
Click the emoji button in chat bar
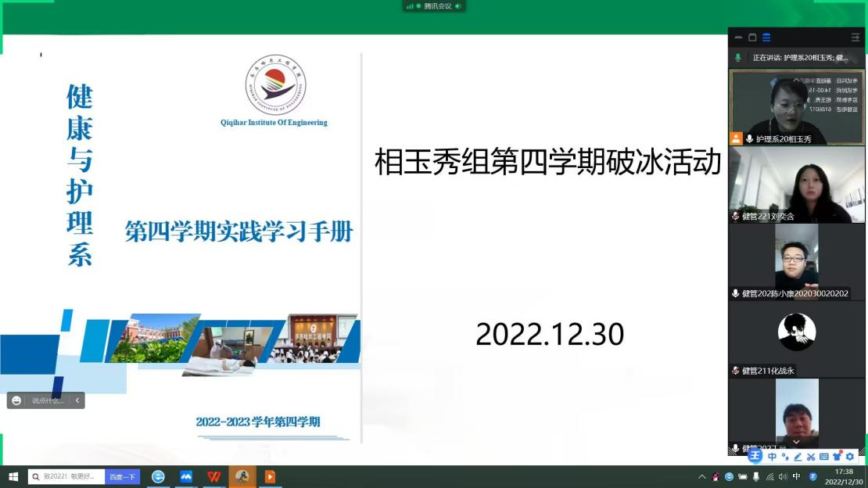(16, 400)
